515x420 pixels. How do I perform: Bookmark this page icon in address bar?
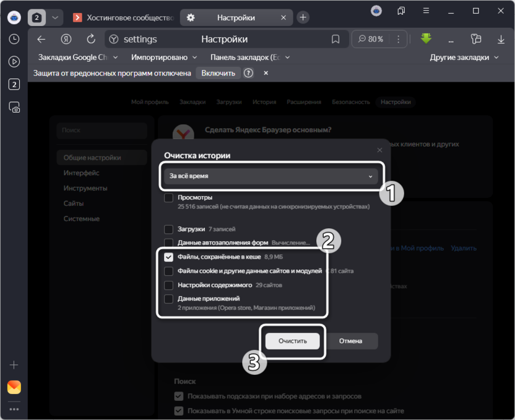coord(335,40)
